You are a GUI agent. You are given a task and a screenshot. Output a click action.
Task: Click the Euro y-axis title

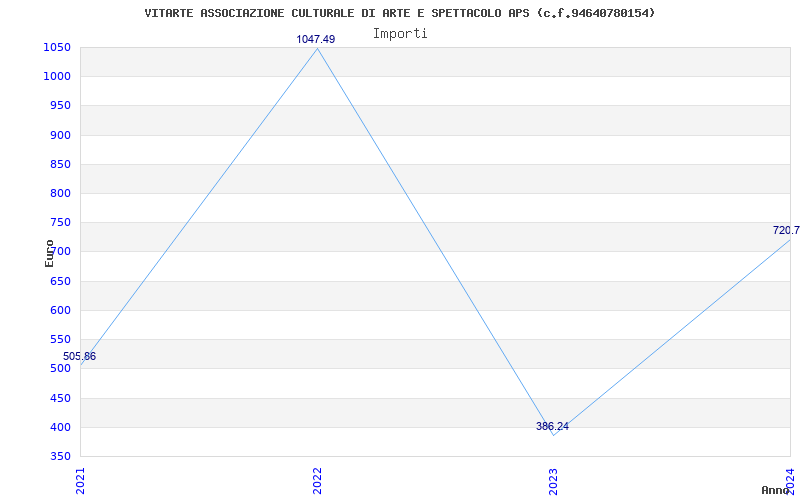49,253
